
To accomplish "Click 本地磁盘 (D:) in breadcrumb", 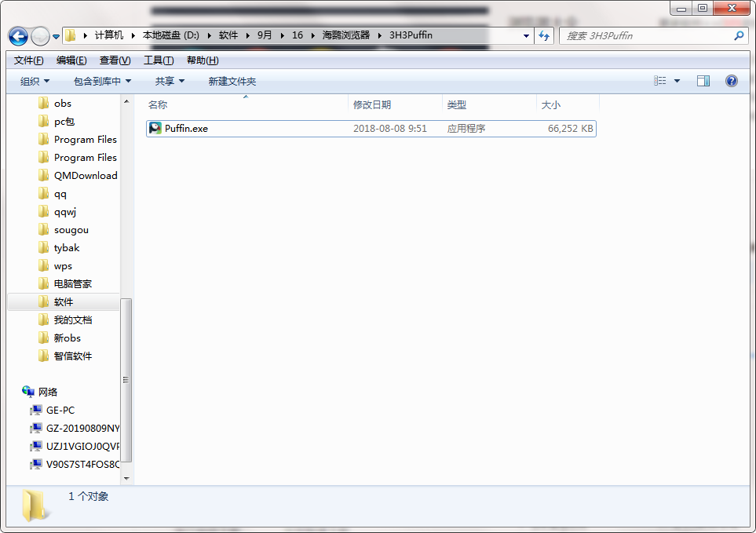I will [x=170, y=35].
